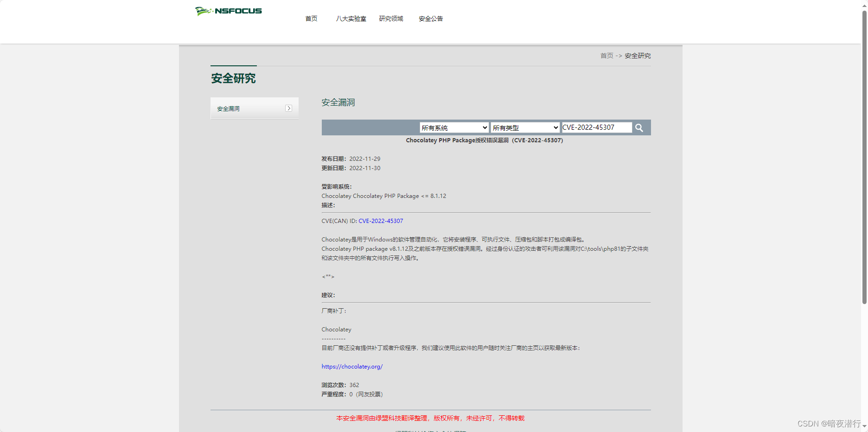Click the 浏览次数 362 line
Viewport: 868px width, 432px height.
[x=340, y=385]
